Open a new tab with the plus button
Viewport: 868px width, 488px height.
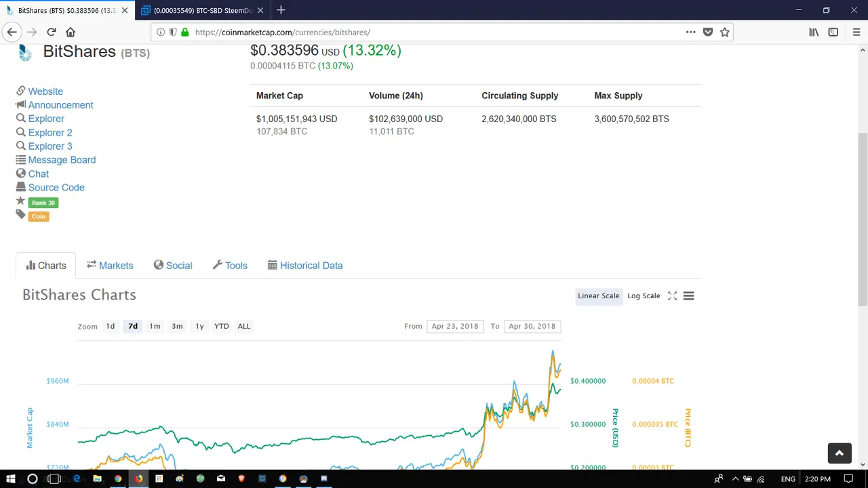tap(281, 10)
